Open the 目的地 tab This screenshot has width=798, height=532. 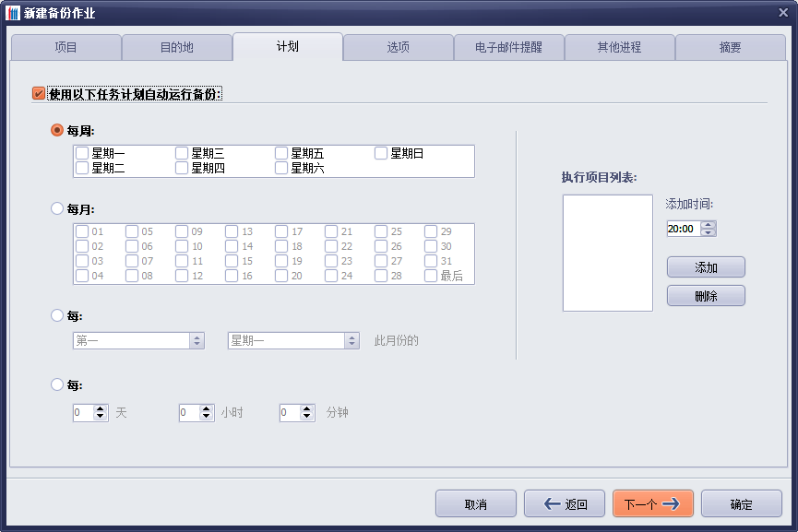coord(176,47)
